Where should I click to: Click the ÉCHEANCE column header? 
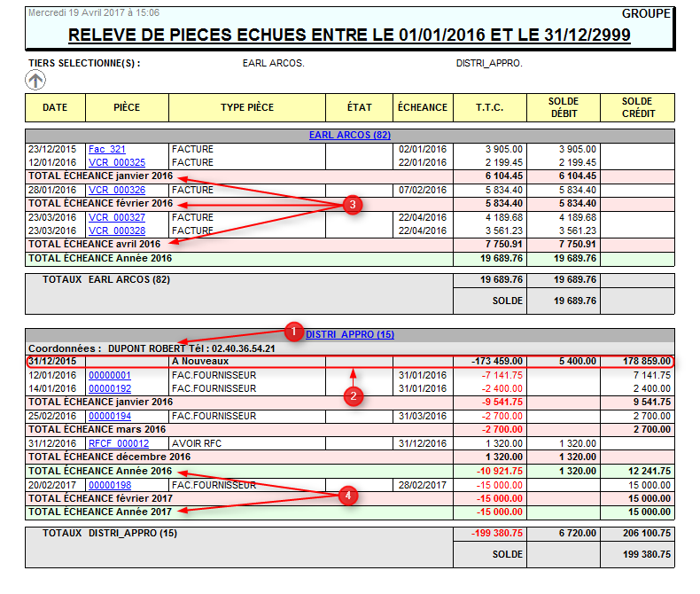coord(423,107)
